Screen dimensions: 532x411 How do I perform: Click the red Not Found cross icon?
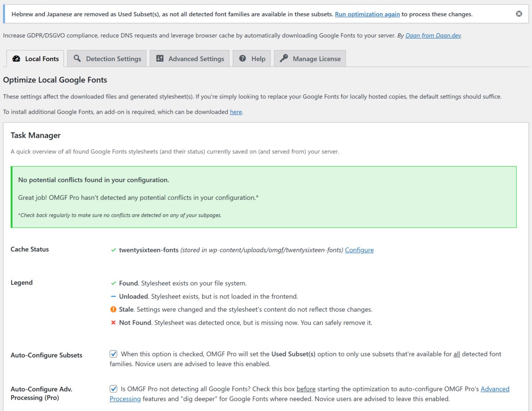click(x=113, y=323)
